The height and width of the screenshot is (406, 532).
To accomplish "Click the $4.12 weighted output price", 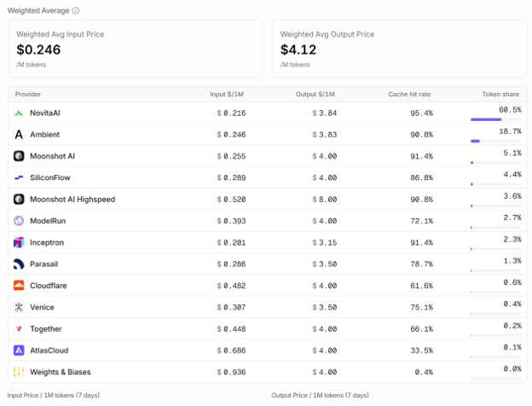I will tap(298, 49).
